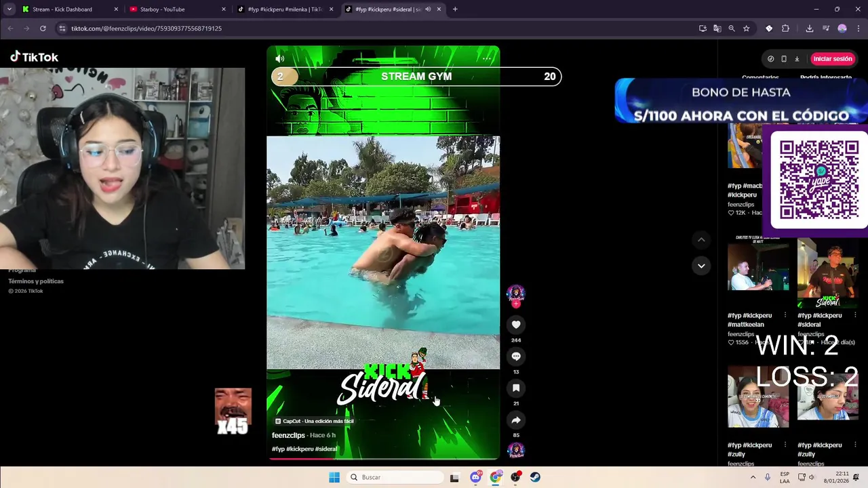Open Steam from the taskbar
The width and height of the screenshot is (868, 488).
(535, 477)
